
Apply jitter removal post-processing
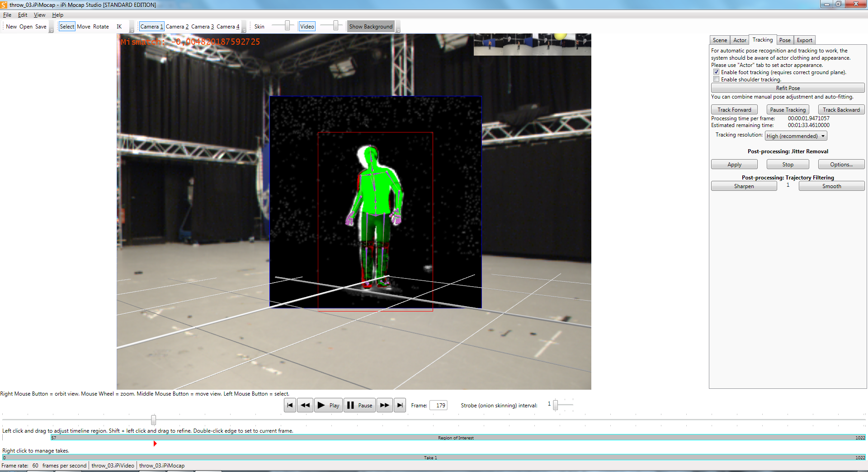[x=734, y=165]
